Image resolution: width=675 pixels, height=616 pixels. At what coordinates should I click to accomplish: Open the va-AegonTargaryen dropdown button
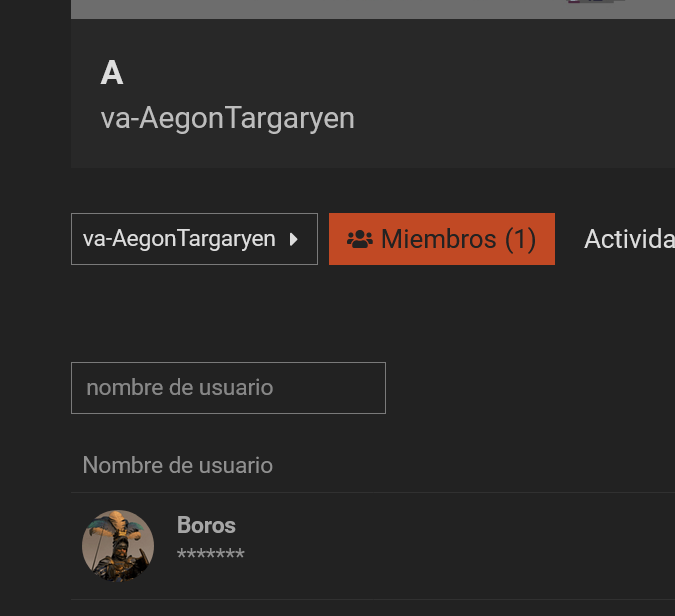[x=194, y=239]
